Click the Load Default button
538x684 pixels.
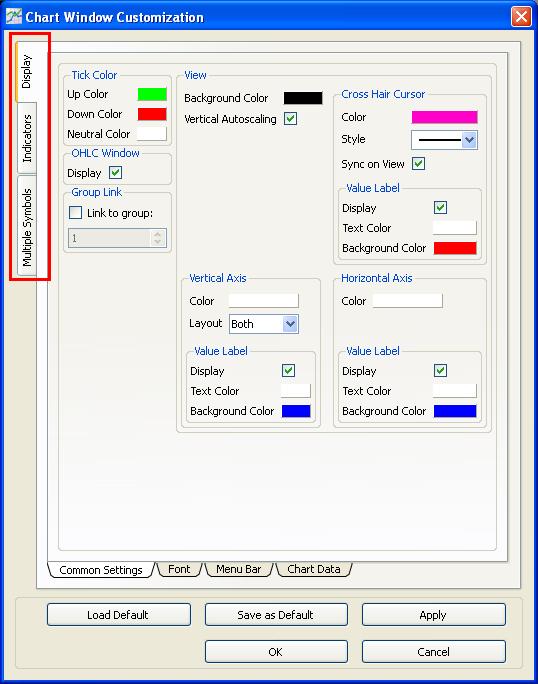119,615
